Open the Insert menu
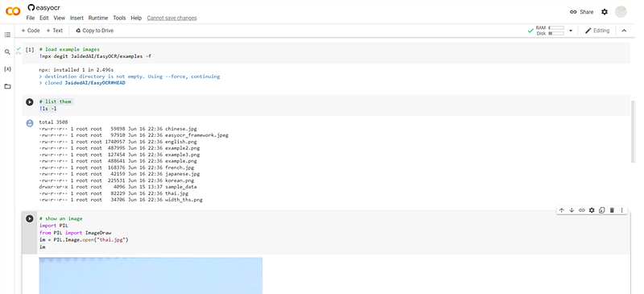644x294 pixels. (76, 18)
